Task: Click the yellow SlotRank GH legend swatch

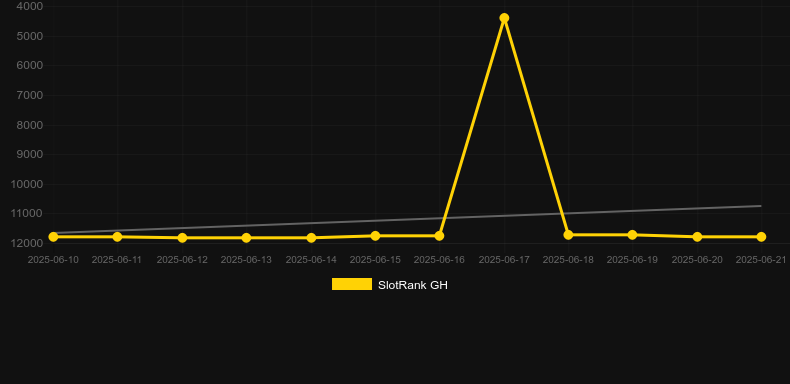Action: [x=352, y=284]
